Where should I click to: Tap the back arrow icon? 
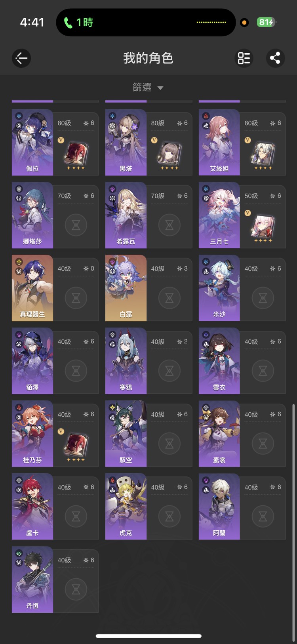(21, 58)
